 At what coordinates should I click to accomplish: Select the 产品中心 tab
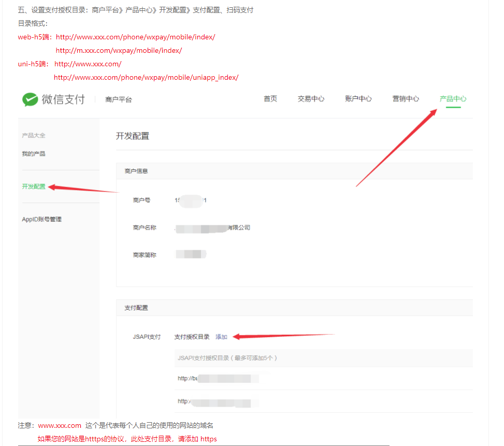pyautogui.click(x=453, y=99)
